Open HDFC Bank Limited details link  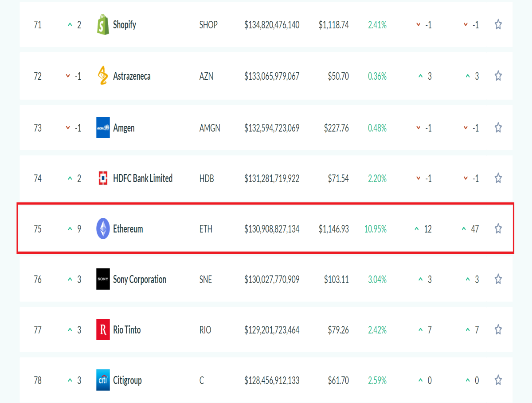[x=143, y=178]
